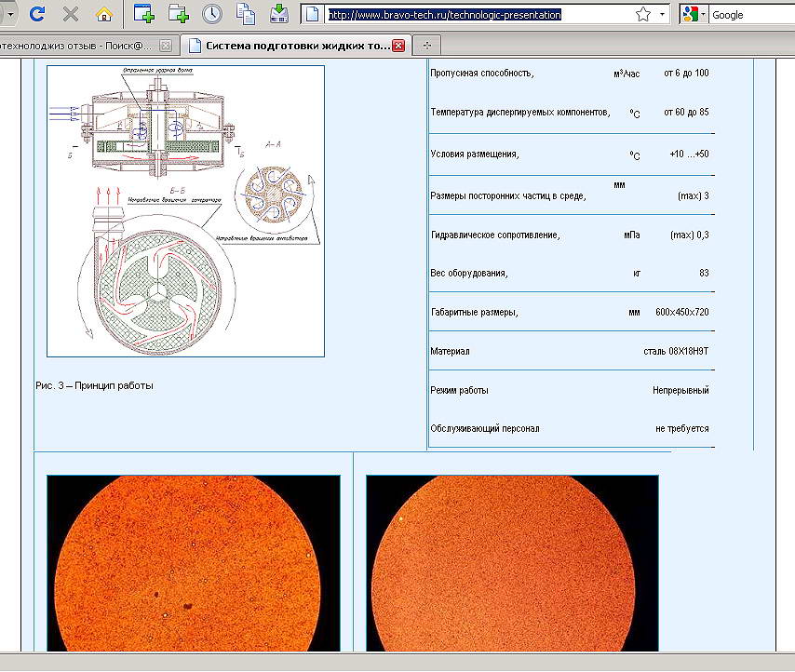Click the text Габаритные размеры
The height and width of the screenshot is (672, 795).
tap(475, 312)
